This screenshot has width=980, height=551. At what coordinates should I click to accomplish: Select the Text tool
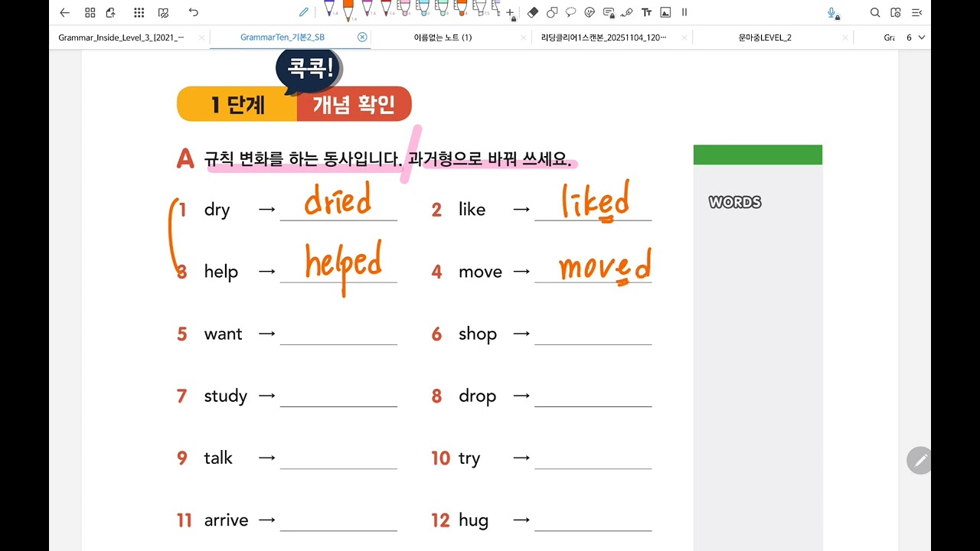[x=646, y=12]
